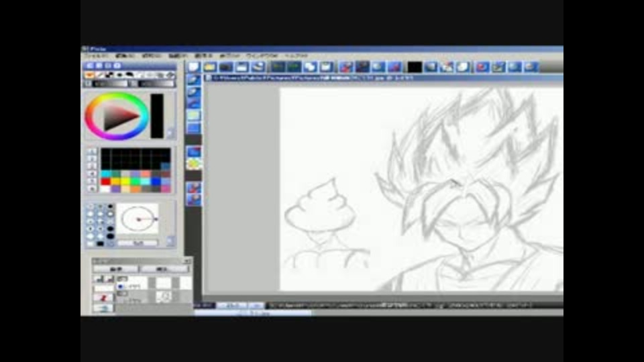Image resolution: width=644 pixels, height=362 pixels.
Task: Select the small black dot brush tip in top row
Action: coord(110,206)
